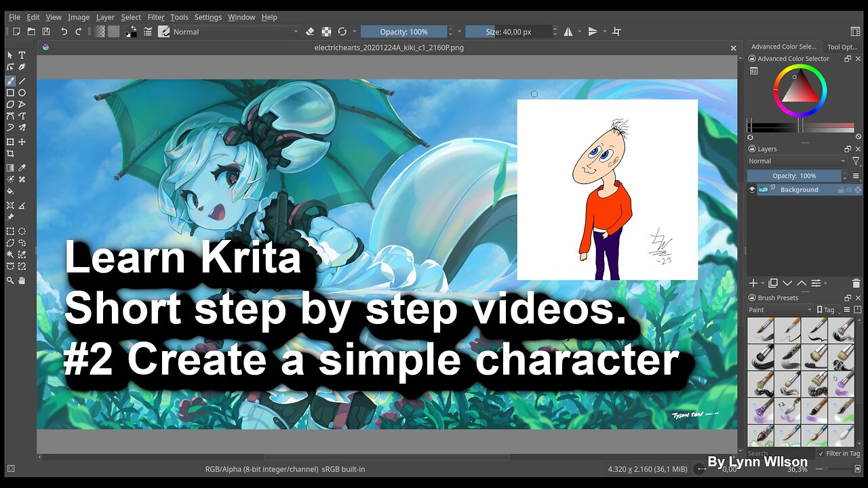868x488 pixels.
Task: Open the layer filter funnel icon
Action: 856,161
